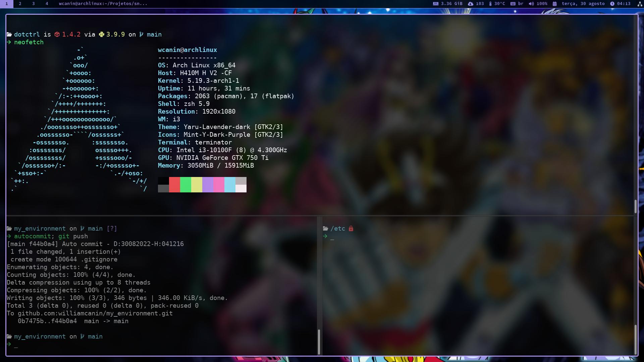This screenshot has width=644, height=362.
Task: Click the clock icon in status bar
Action: tap(612, 4)
